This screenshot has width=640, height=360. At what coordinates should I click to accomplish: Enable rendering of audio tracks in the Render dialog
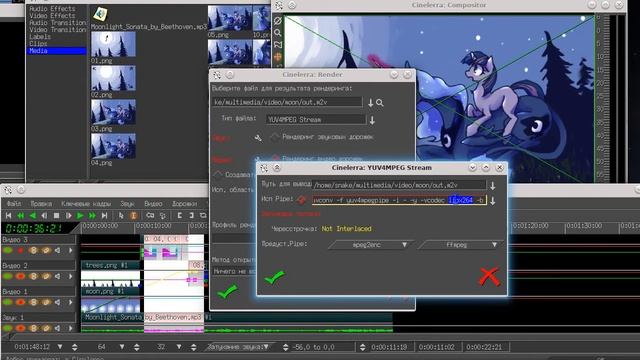point(275,137)
